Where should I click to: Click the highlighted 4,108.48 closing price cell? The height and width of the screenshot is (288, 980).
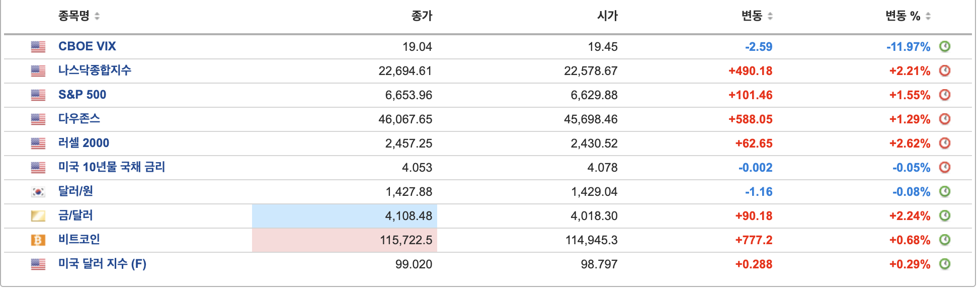345,216
